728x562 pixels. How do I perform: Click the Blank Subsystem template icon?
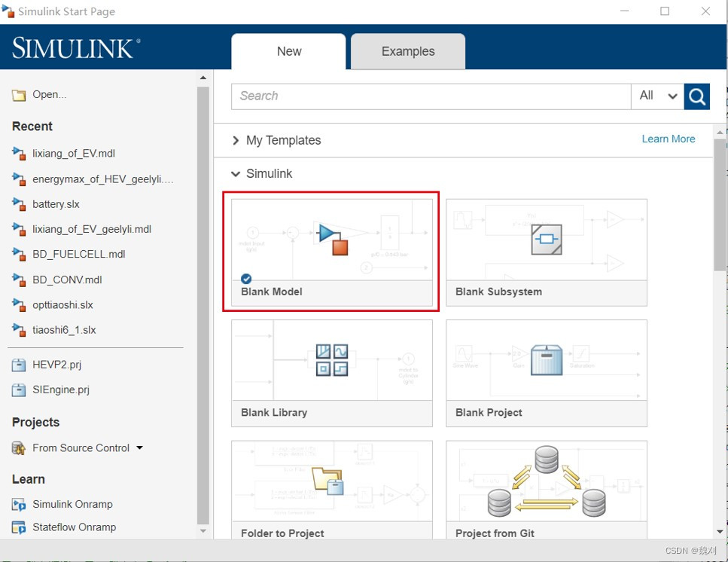coord(547,240)
